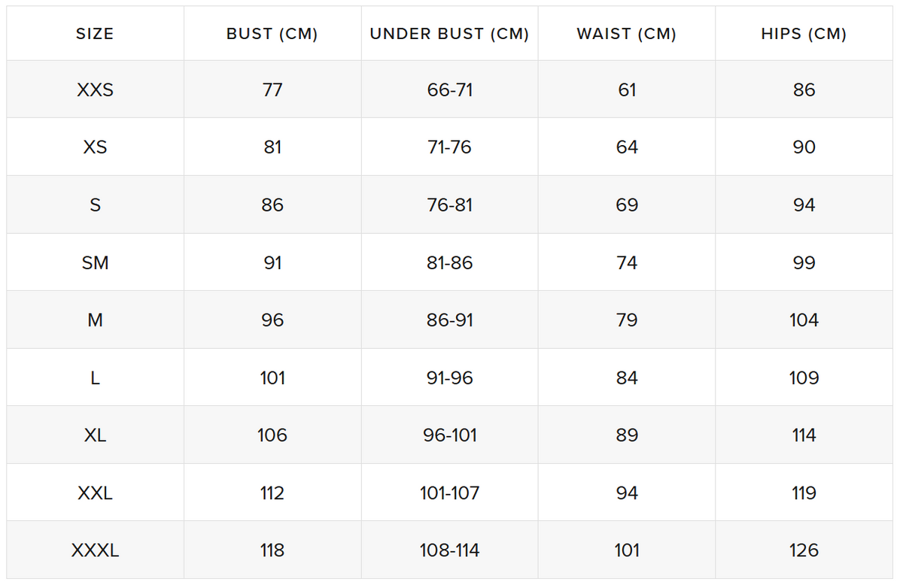Click under bust range 108-114
Image resolution: width=903 pixels, height=588 pixels.
pos(449,550)
